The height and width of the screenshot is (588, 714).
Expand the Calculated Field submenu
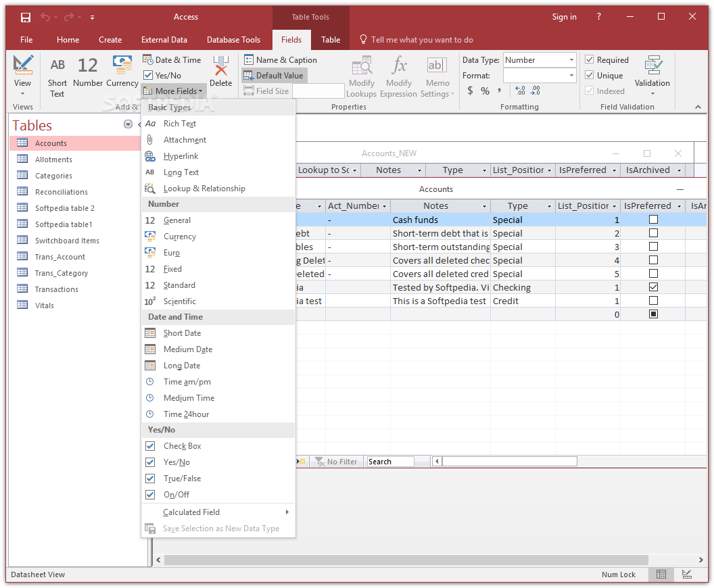pos(218,512)
